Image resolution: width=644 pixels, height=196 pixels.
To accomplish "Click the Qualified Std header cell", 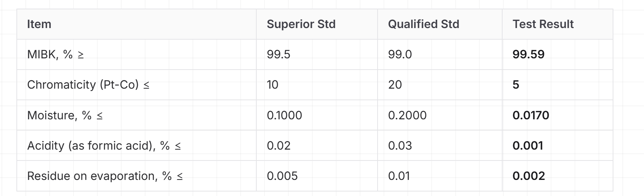I will click(440, 24).
